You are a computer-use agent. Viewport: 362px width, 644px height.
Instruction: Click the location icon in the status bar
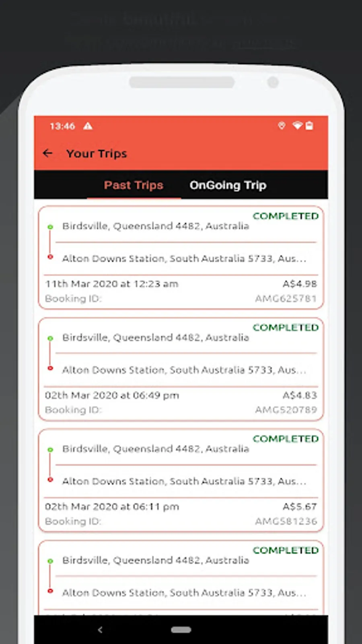click(282, 126)
